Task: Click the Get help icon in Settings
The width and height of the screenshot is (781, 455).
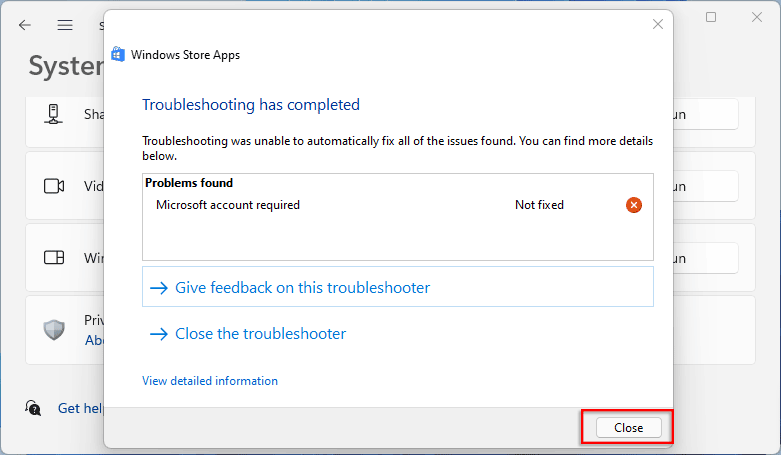Action: pos(33,408)
